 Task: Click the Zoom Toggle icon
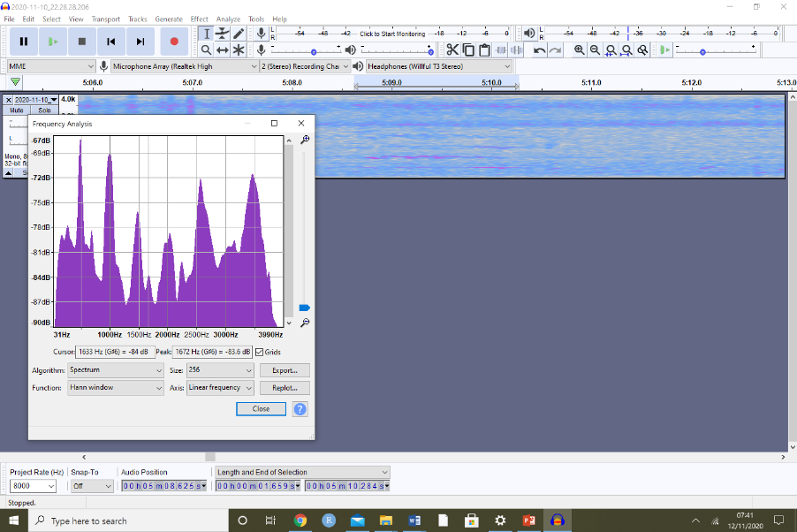tap(643, 49)
